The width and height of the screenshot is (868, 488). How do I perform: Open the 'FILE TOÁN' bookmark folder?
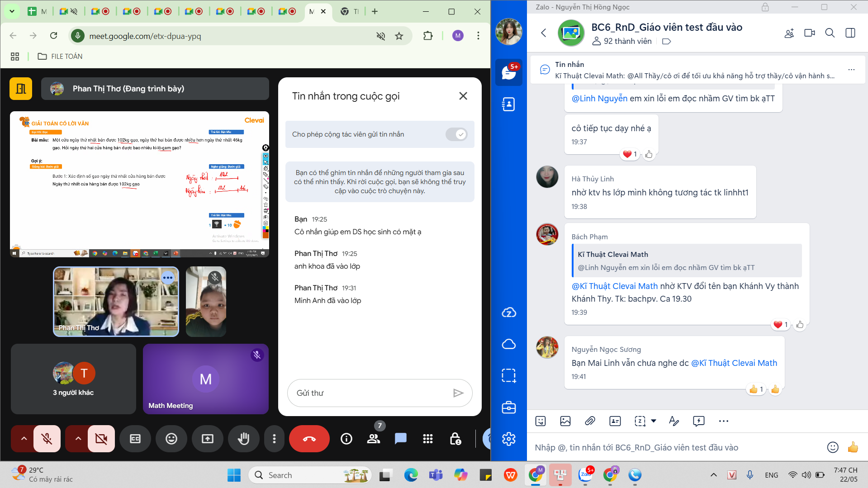pyautogui.click(x=60, y=56)
